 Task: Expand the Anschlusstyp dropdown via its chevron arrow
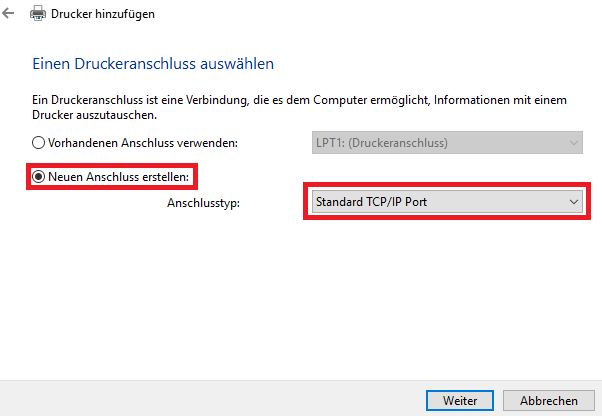pos(574,202)
